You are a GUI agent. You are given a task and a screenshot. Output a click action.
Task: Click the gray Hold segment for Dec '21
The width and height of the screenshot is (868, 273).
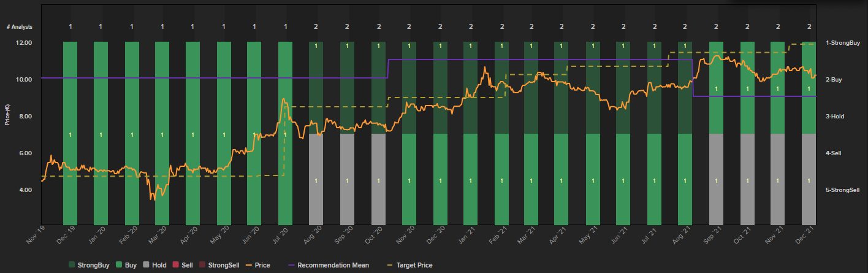click(x=809, y=179)
